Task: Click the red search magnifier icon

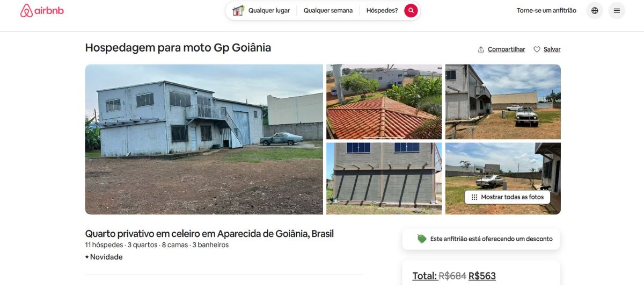Action: click(411, 10)
